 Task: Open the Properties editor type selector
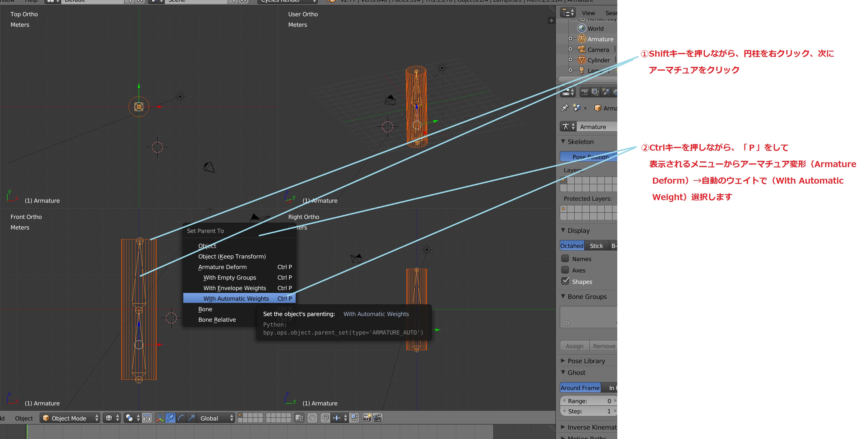coord(568,92)
